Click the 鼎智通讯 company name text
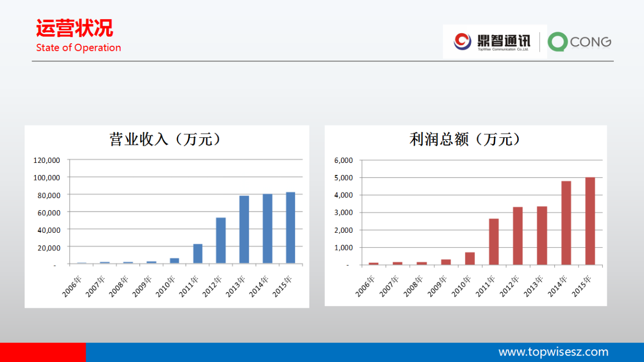Screen dimensions: 644x362 pyautogui.click(x=503, y=40)
